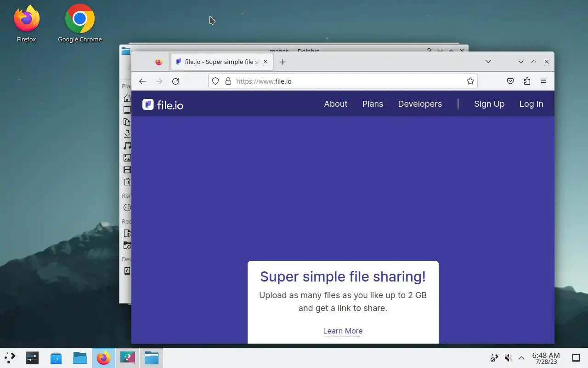The width and height of the screenshot is (588, 368).
Task: Reload the file.io page
Action: (175, 81)
